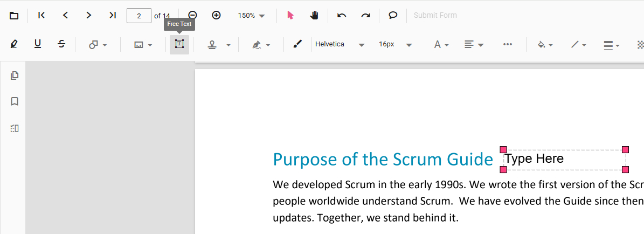Open the fill color picker
This screenshot has width=644, height=234.
(x=545, y=45)
